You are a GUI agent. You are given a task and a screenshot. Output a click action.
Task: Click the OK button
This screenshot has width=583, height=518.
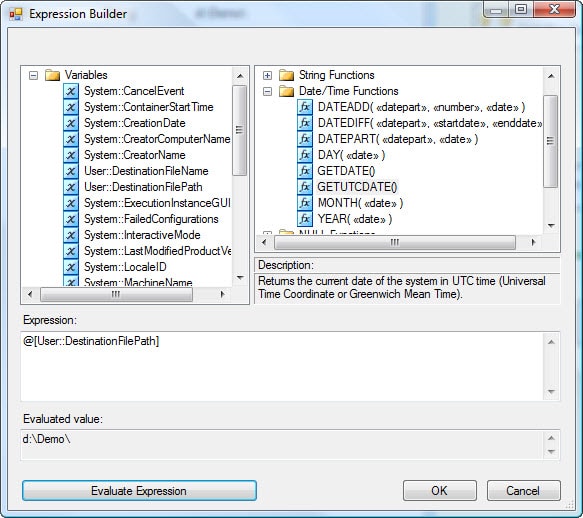point(439,491)
